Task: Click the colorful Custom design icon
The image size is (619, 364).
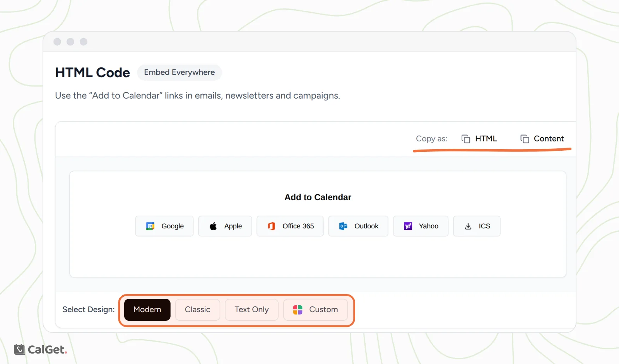Action: (298, 310)
